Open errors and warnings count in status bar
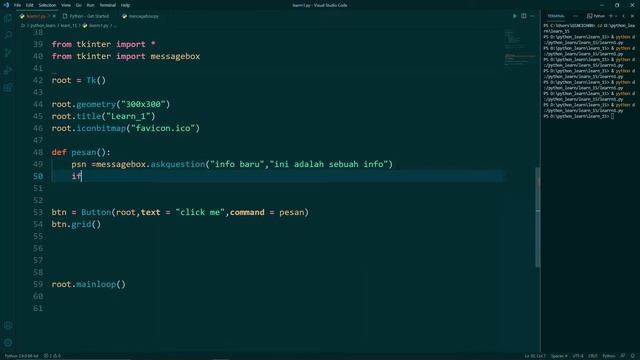Viewport: 640px width, 360px height. [x=52, y=356]
